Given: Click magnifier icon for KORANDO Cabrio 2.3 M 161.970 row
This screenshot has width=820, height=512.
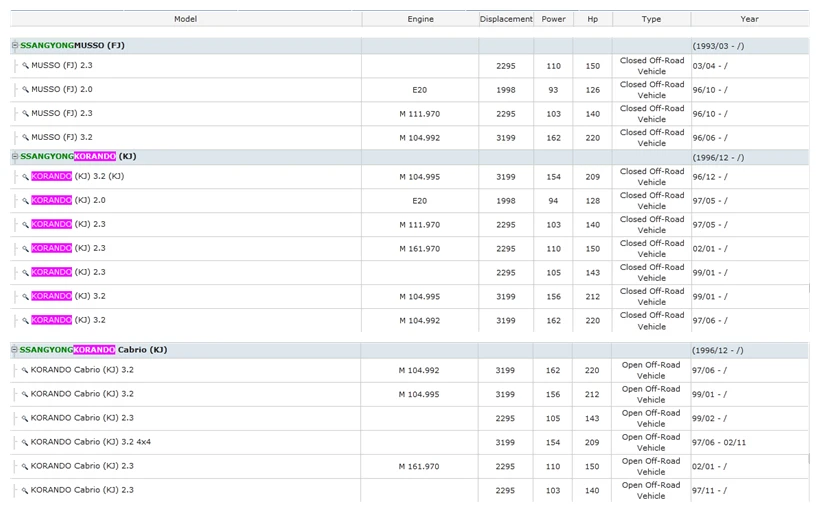Looking at the screenshot, I should [x=25, y=467].
